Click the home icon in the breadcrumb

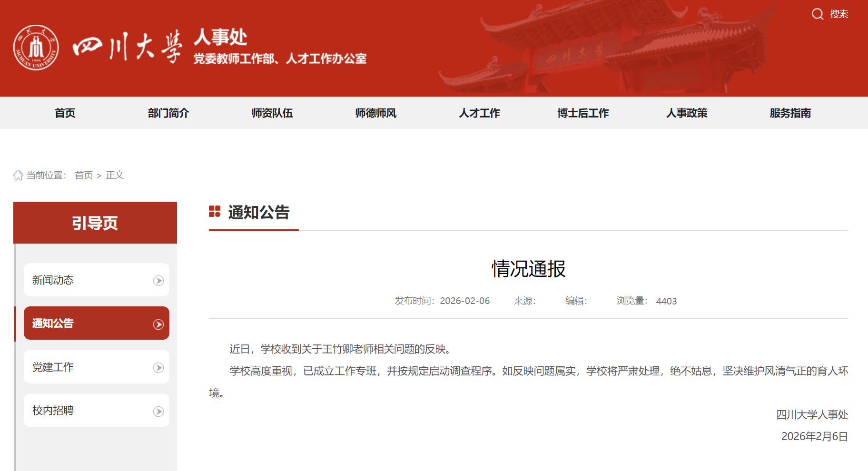coord(18,175)
